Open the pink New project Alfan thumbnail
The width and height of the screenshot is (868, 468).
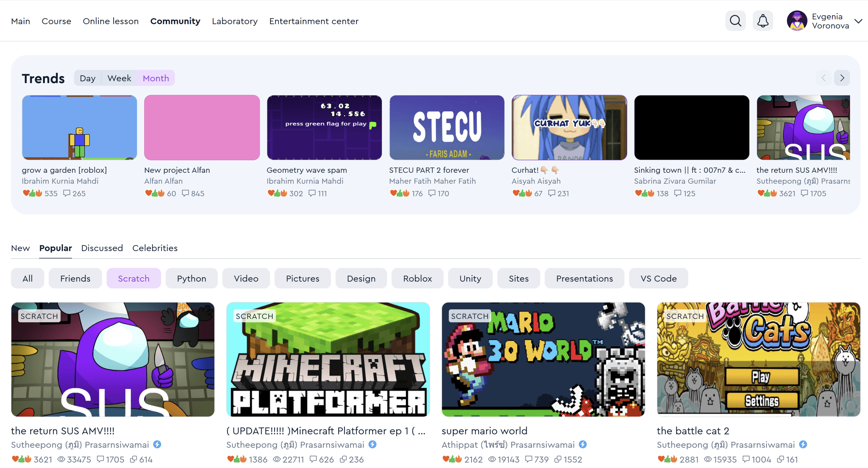[x=202, y=128]
